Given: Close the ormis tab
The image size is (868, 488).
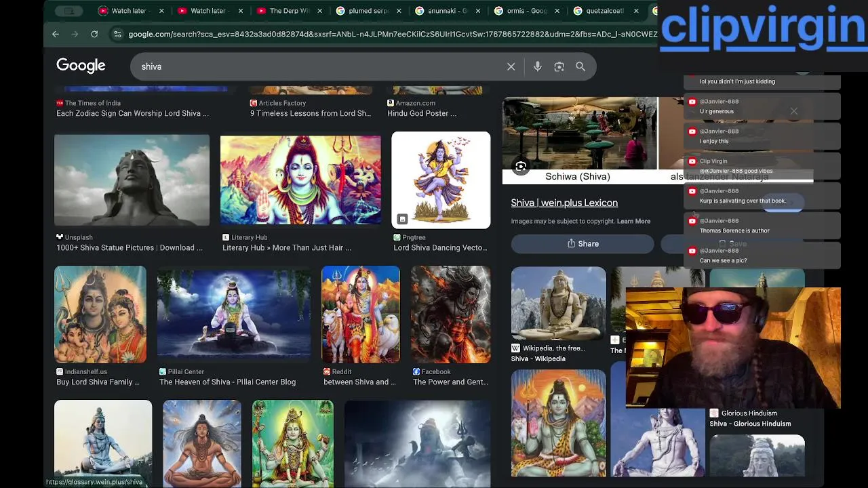Looking at the screenshot, I should coord(557,11).
